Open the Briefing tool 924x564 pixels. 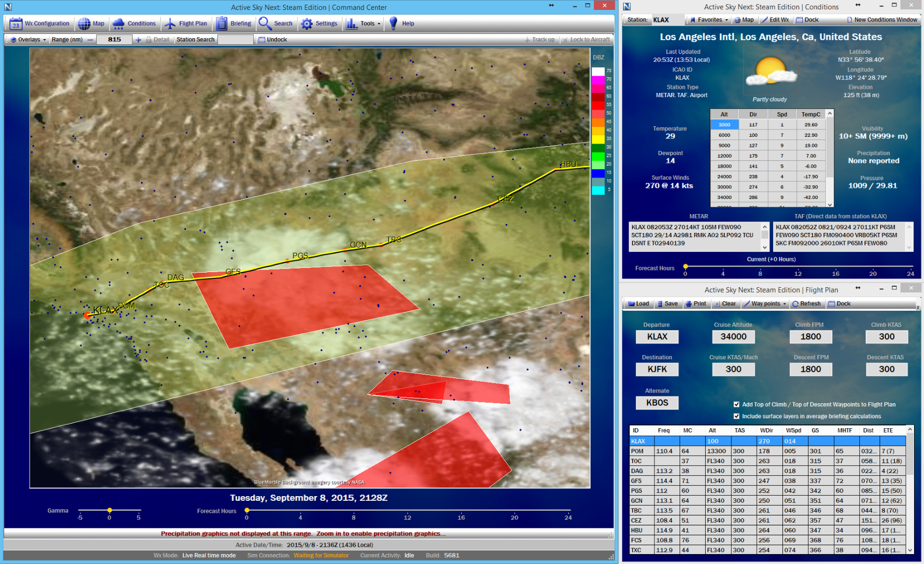point(233,23)
